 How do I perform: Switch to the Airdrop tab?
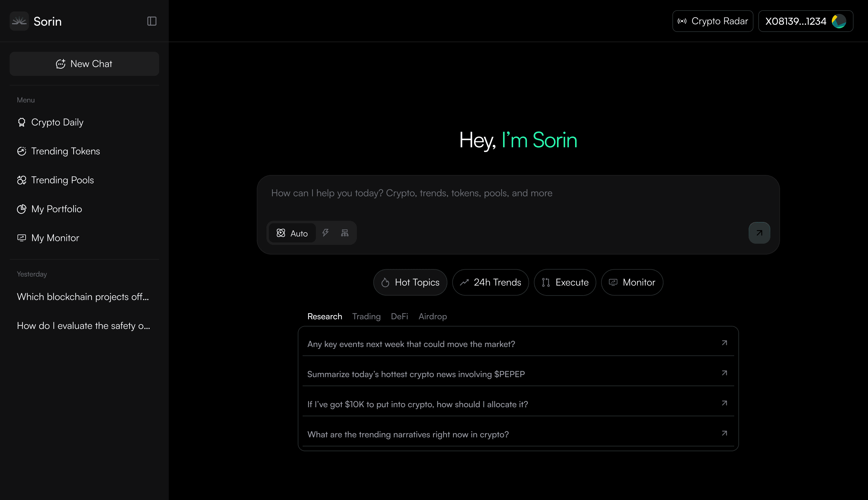point(432,316)
